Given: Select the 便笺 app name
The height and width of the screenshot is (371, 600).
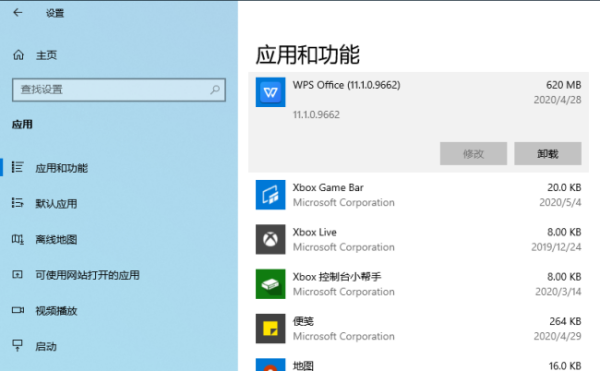Looking at the screenshot, I should (303, 321).
